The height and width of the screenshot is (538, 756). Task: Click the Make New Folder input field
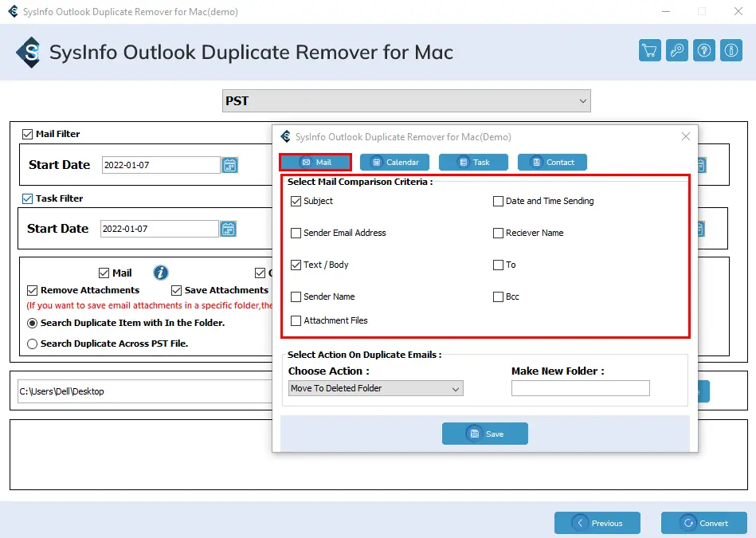tap(581, 388)
